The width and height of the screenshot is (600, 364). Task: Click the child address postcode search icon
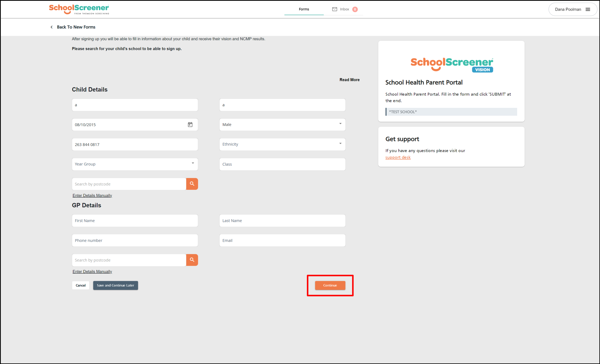click(x=192, y=184)
